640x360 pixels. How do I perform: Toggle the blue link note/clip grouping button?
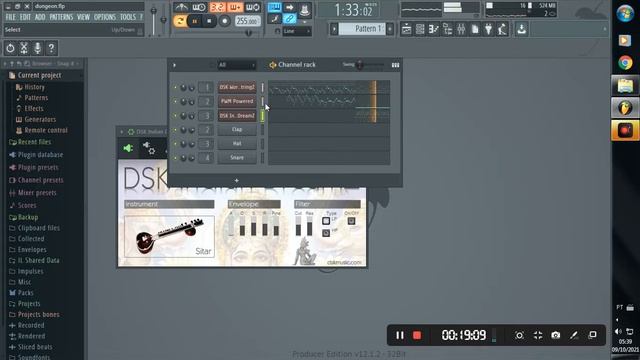289,18
